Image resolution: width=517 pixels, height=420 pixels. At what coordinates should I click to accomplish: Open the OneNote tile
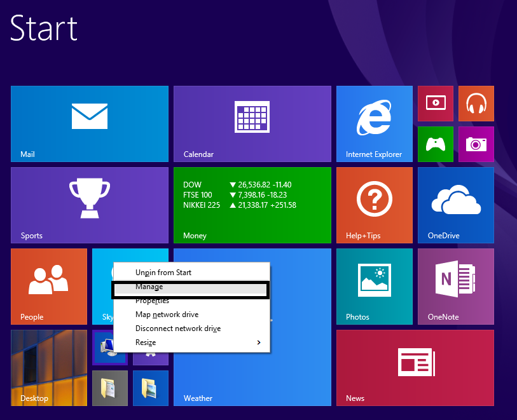pos(456,287)
